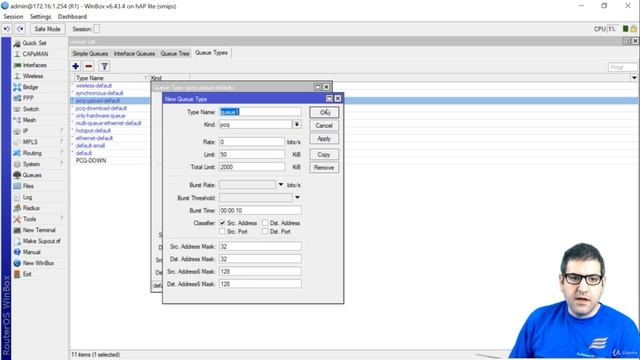Toggle Dst. Port classifier checkbox
Image resolution: width=640 pixels, height=360 pixels.
click(x=265, y=231)
